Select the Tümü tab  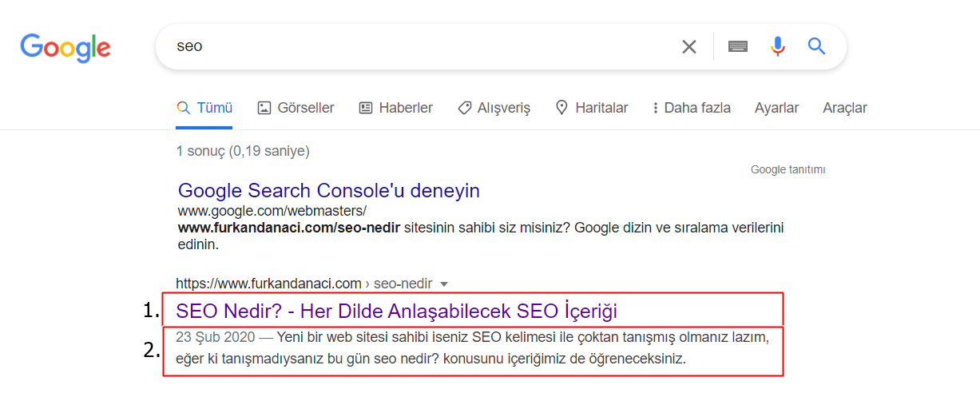pos(204,108)
